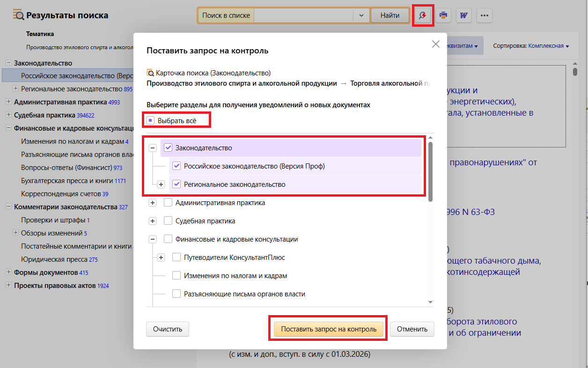
Task: Click the 'Поиск в списке' input field
Action: [x=303, y=15]
